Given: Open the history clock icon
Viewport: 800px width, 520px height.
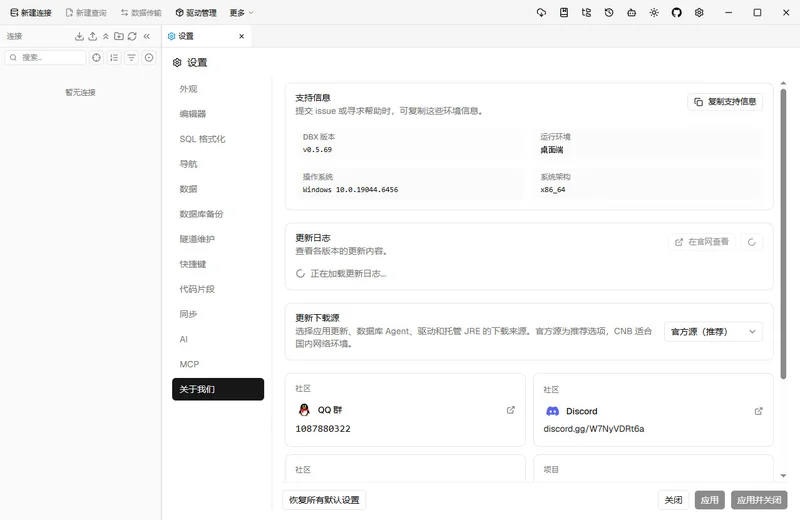Looking at the screenshot, I should click(609, 13).
